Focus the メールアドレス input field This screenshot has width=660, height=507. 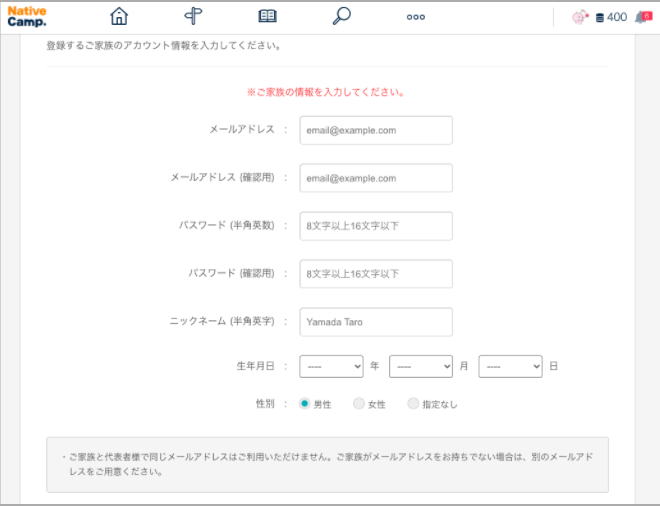tap(376, 130)
